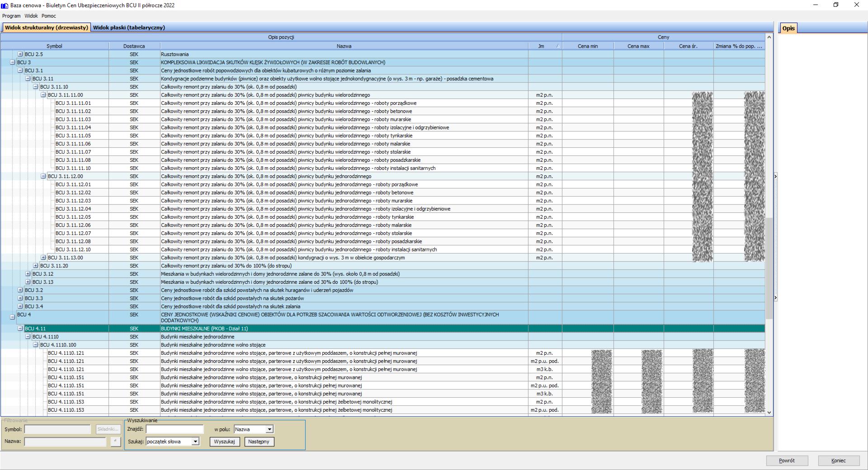Click the 'Ceny' group header

pyautogui.click(x=664, y=37)
